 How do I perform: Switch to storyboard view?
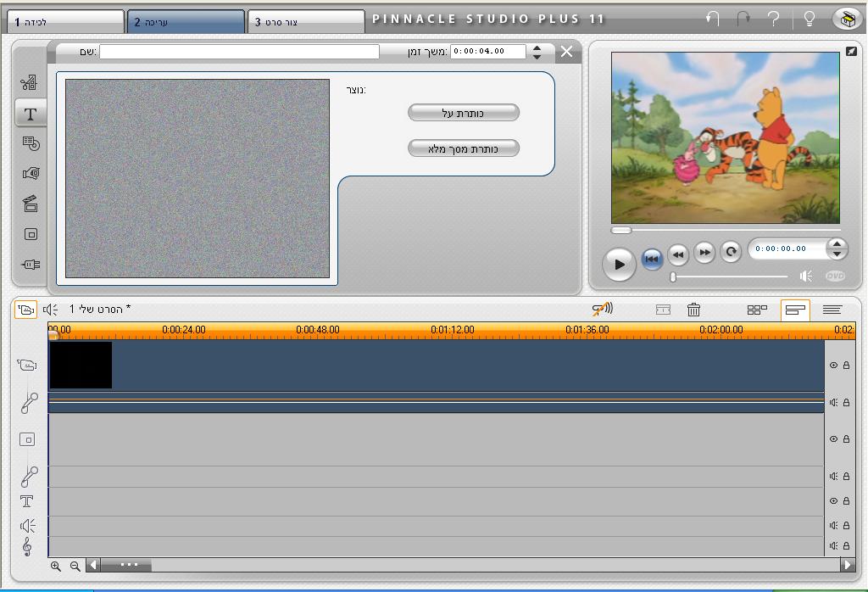tap(757, 310)
